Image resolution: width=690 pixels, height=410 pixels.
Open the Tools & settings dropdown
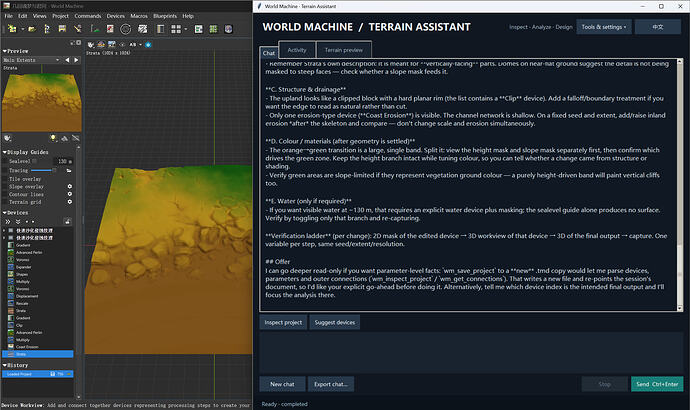pos(604,27)
